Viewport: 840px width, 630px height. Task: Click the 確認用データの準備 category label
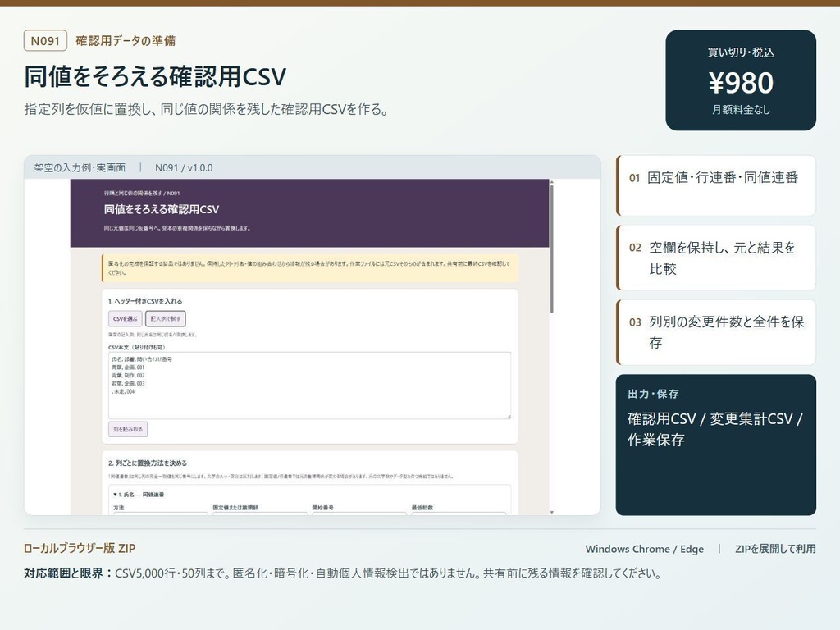point(126,41)
